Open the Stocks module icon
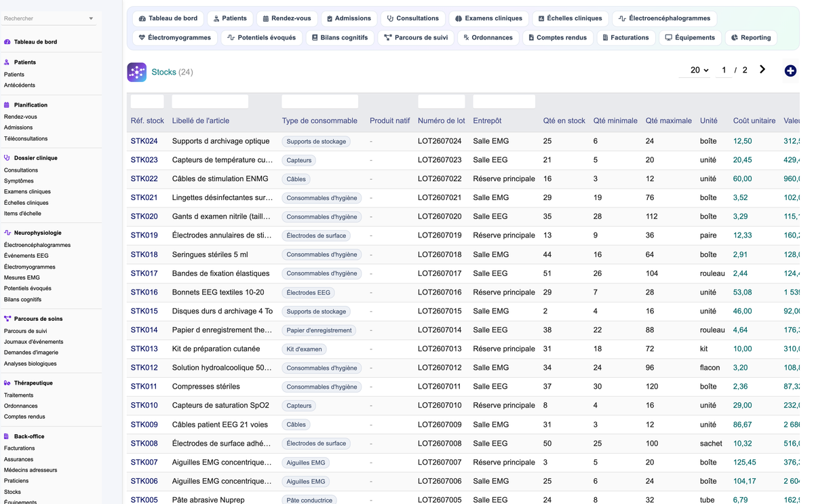814x504 pixels. [x=137, y=72]
